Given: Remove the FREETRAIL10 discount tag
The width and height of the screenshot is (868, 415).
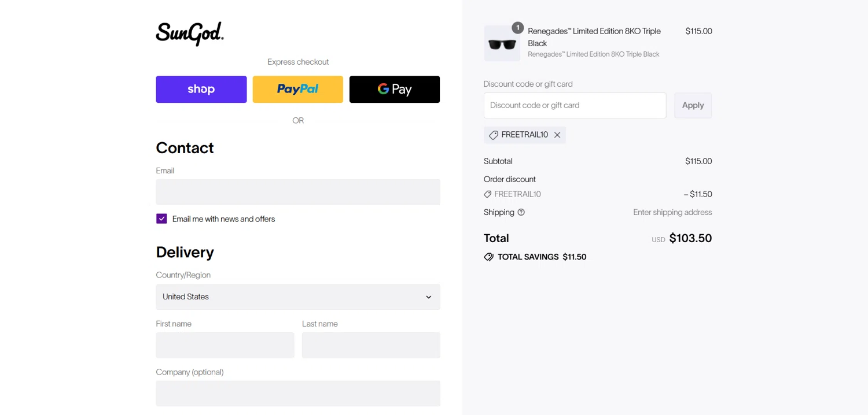Looking at the screenshot, I should [557, 135].
